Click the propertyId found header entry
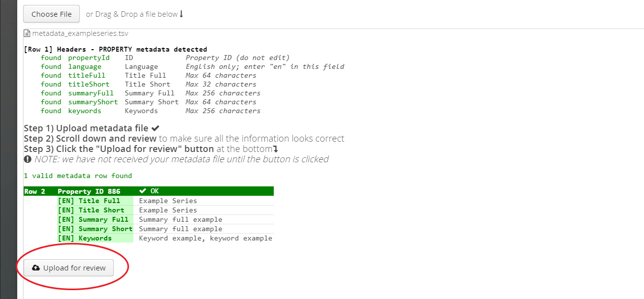Viewport: 644px width, 299px height. 89,58
